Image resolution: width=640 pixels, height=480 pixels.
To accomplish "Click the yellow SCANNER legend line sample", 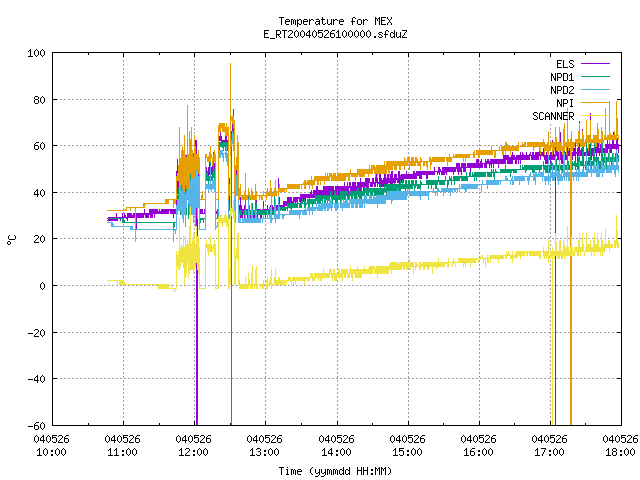I will click(x=595, y=116).
